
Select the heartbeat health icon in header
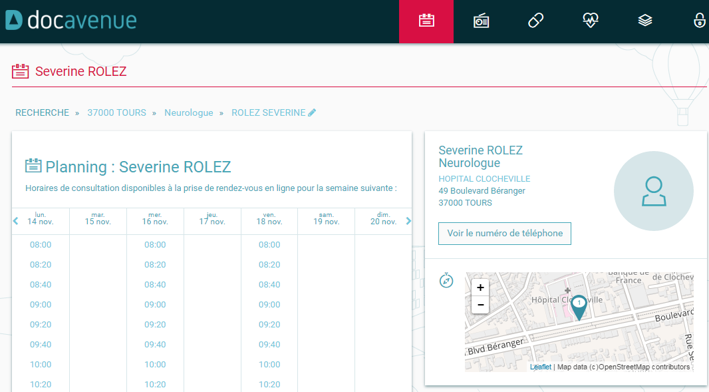coord(591,20)
